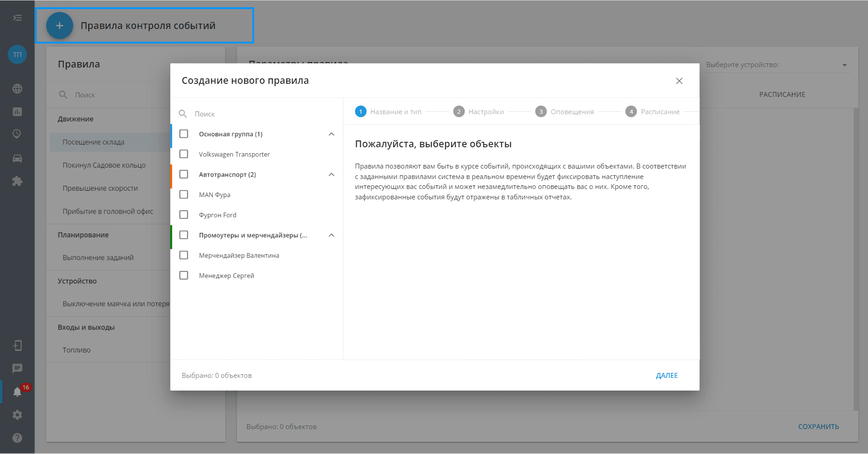Viewport: 868px width, 454px height.
Task: Open the puzzle plugins icon in sidebar
Action: 17,181
